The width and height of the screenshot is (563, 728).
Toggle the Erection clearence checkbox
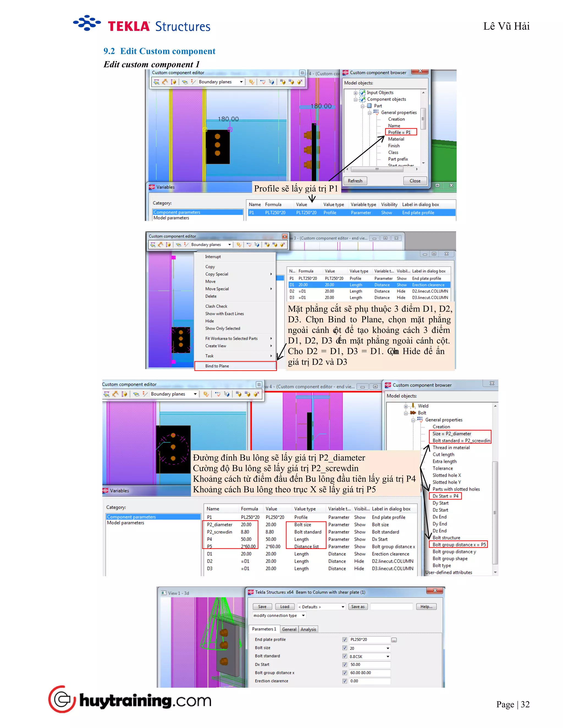(x=344, y=681)
